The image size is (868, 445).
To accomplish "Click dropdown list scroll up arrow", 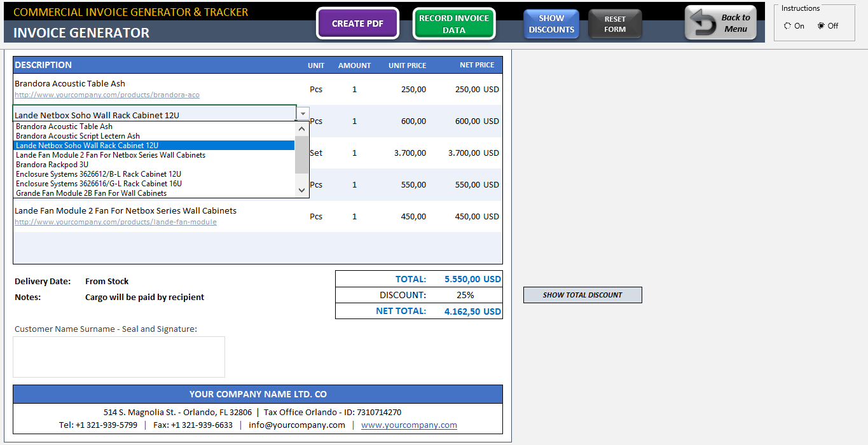I will tap(302, 128).
